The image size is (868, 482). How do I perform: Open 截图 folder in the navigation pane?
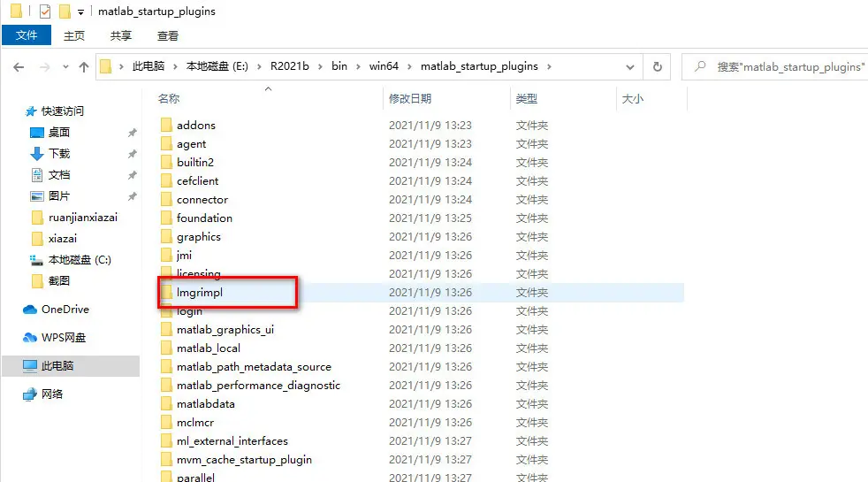(x=59, y=281)
